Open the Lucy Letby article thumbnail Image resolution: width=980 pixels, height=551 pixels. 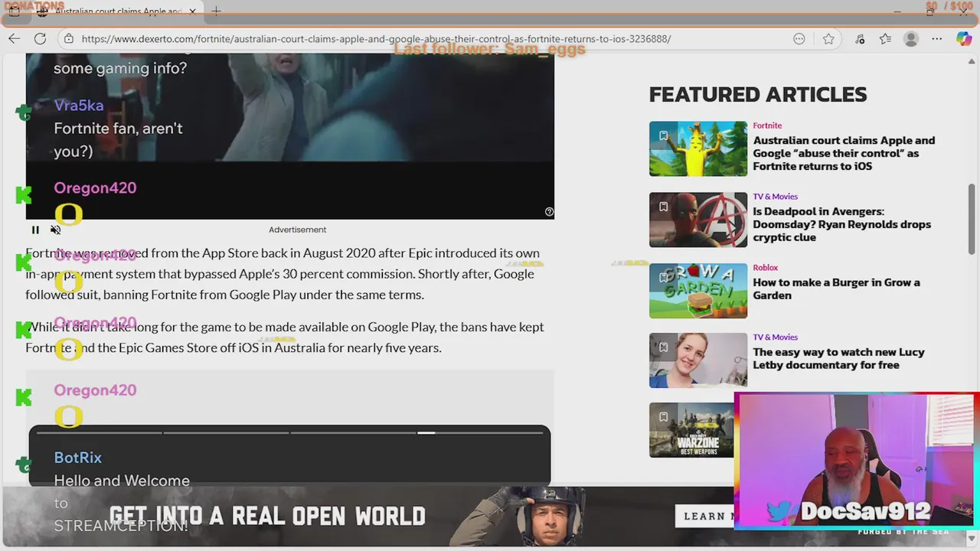[x=698, y=360]
